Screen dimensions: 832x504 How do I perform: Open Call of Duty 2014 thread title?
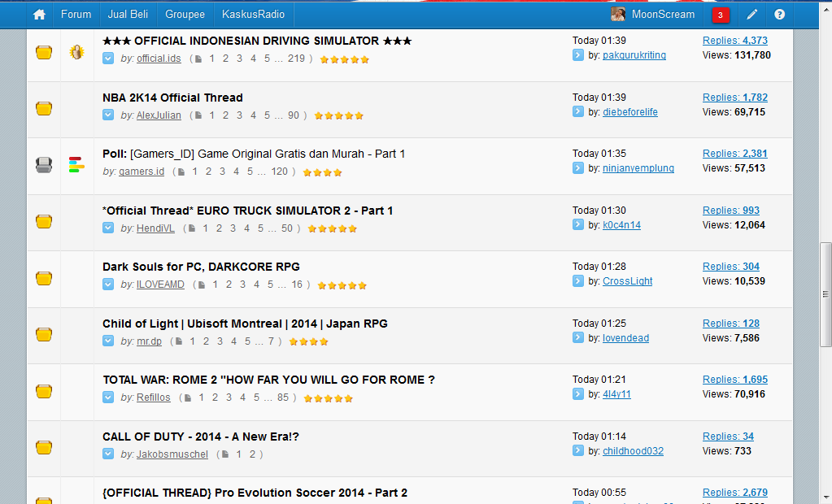[x=201, y=437]
